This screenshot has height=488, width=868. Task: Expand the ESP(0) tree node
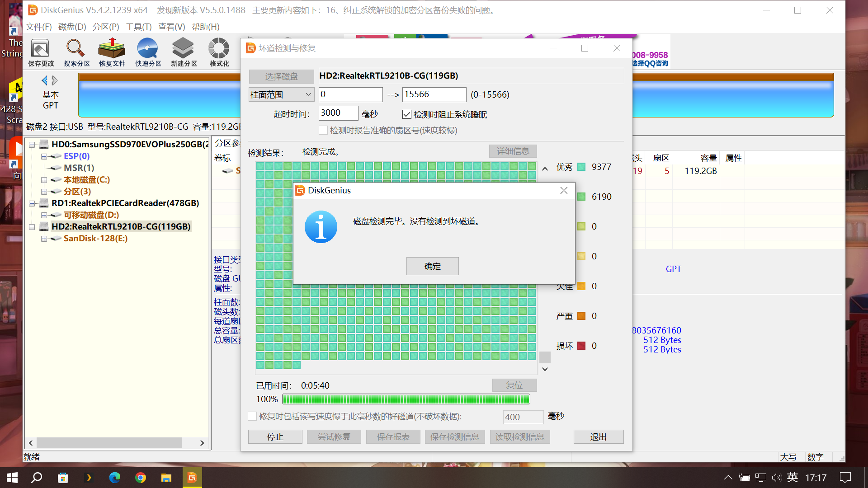pos(44,156)
